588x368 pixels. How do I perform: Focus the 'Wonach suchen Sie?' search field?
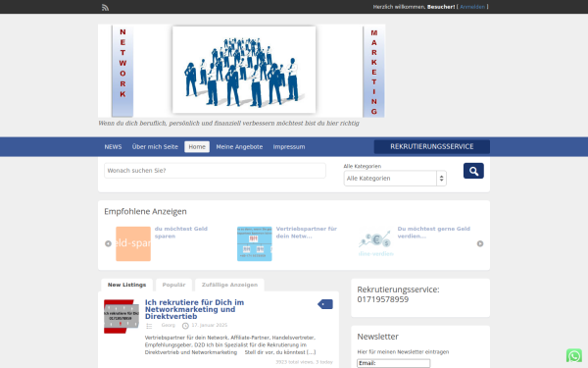[215, 171]
